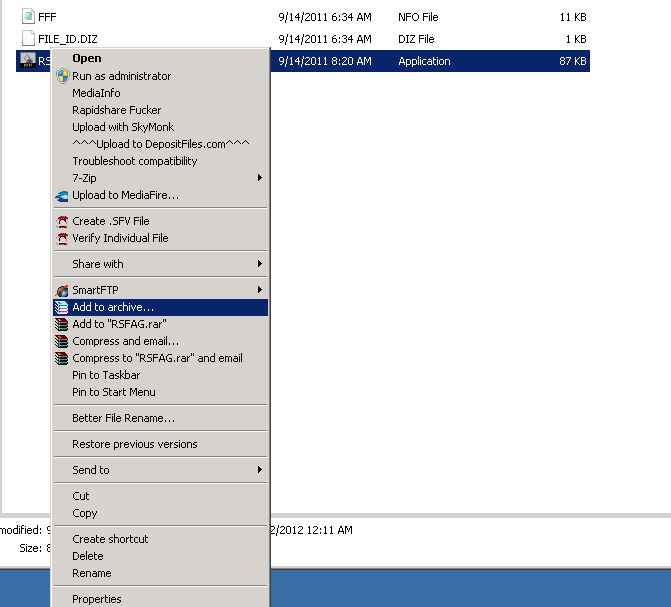The image size is (671, 607).
Task: Expand the Share with submenu
Action: pos(260,264)
